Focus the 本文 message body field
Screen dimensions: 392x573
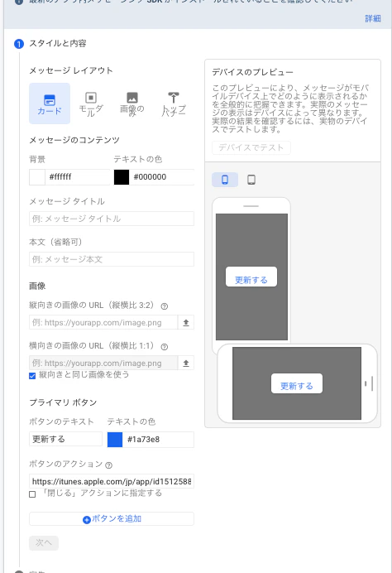112,259
